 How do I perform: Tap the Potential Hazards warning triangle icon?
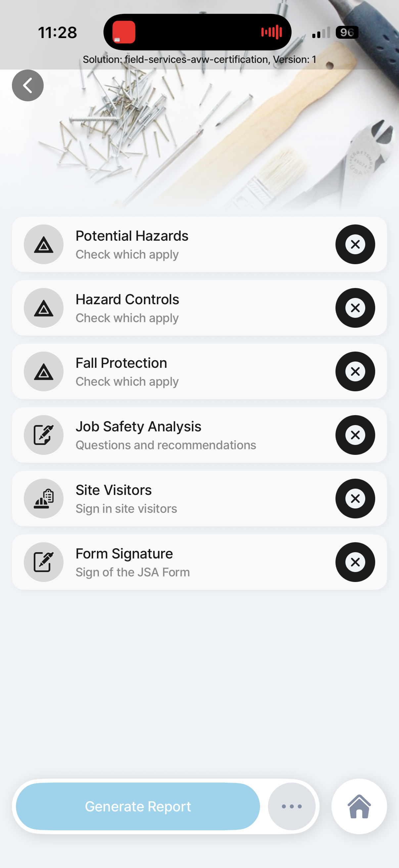tap(43, 244)
